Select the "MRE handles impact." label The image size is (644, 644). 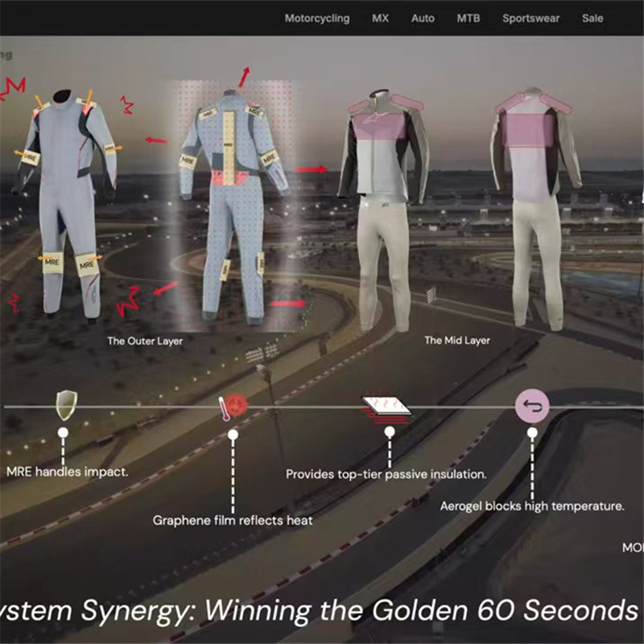click(x=67, y=472)
